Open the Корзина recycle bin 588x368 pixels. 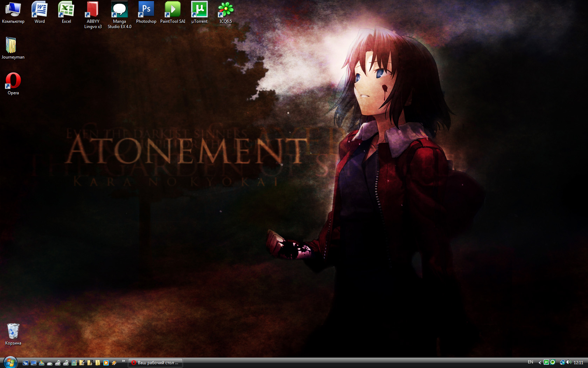[13, 334]
